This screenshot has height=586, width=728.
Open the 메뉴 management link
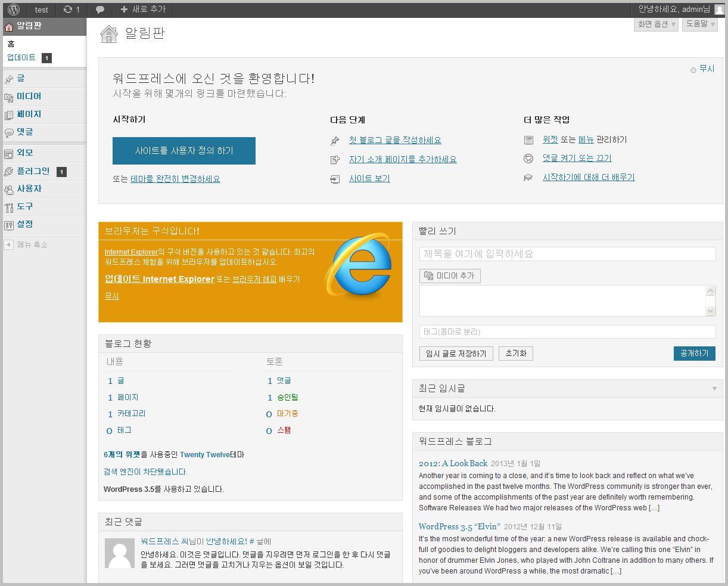pos(586,139)
